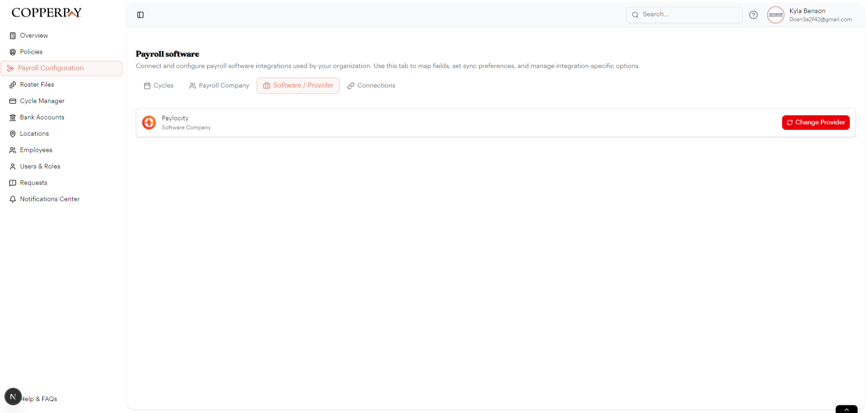The width and height of the screenshot is (868, 413).
Task: Click the N floating bubble at bottom left
Action: tap(13, 396)
